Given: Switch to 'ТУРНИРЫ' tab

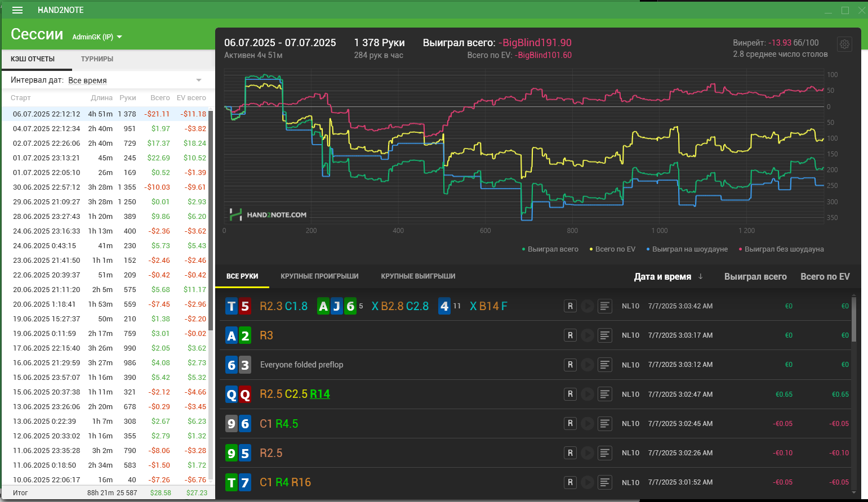Looking at the screenshot, I should (x=97, y=59).
